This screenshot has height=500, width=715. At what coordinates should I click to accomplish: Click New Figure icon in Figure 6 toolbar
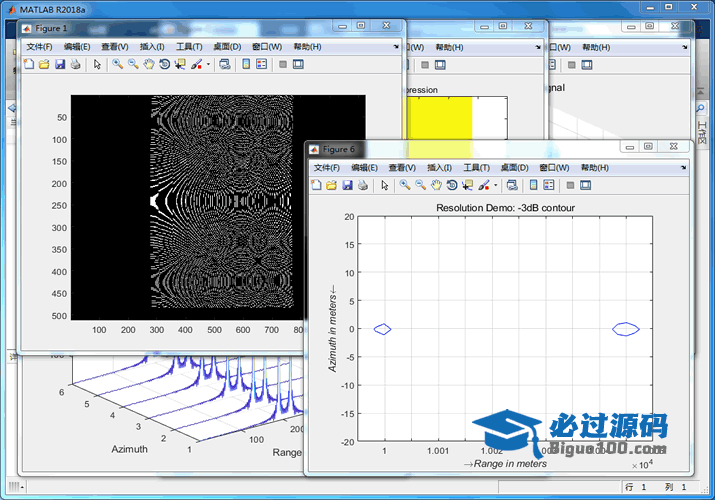[x=316, y=185]
